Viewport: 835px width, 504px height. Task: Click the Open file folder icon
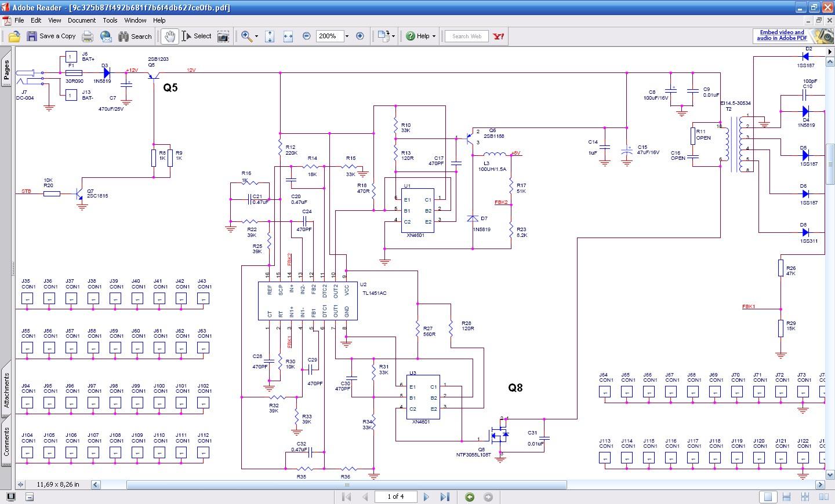[x=14, y=36]
